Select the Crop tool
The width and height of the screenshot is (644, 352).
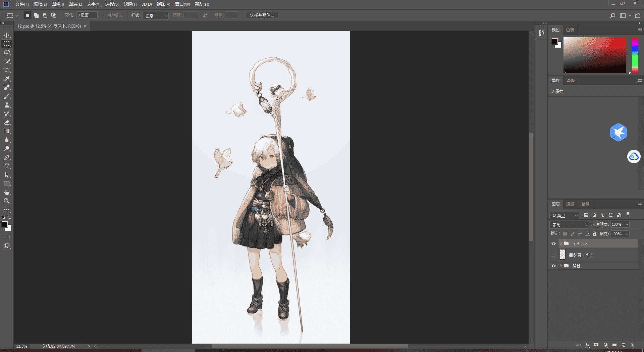[x=7, y=70]
